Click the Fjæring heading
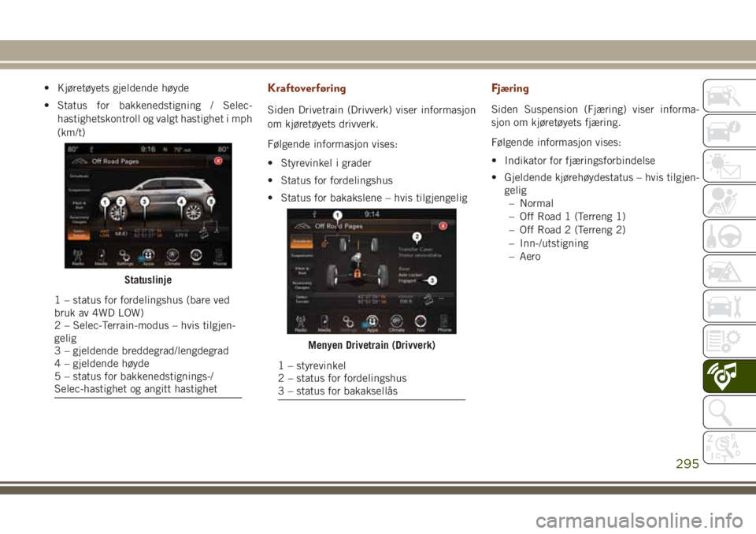Screen dimensions: 756x534 (x=510, y=88)
